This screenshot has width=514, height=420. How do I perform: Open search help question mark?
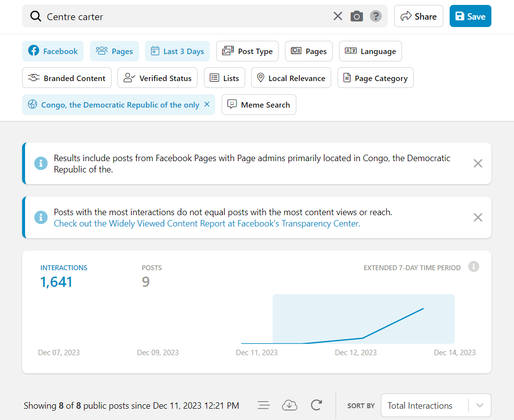point(375,16)
